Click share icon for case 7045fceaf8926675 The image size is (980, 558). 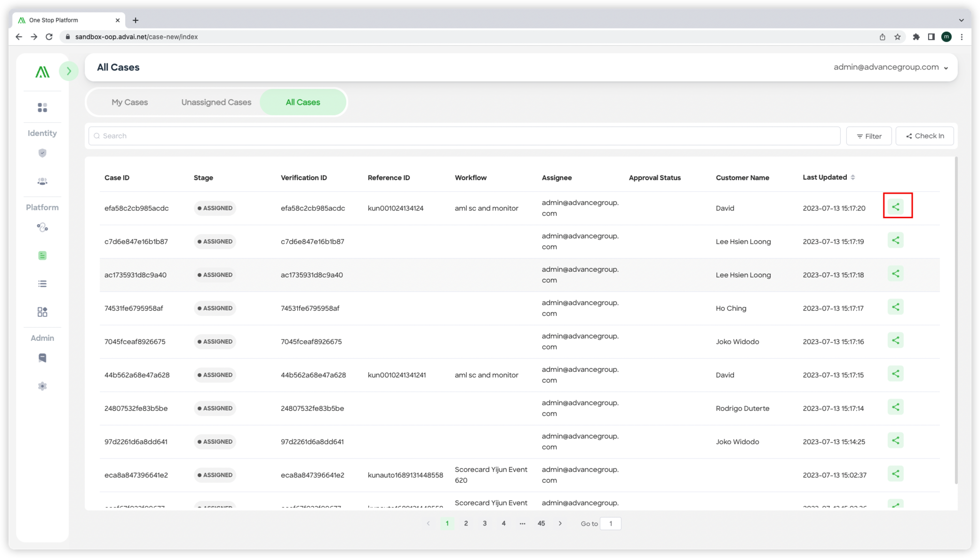(x=895, y=340)
